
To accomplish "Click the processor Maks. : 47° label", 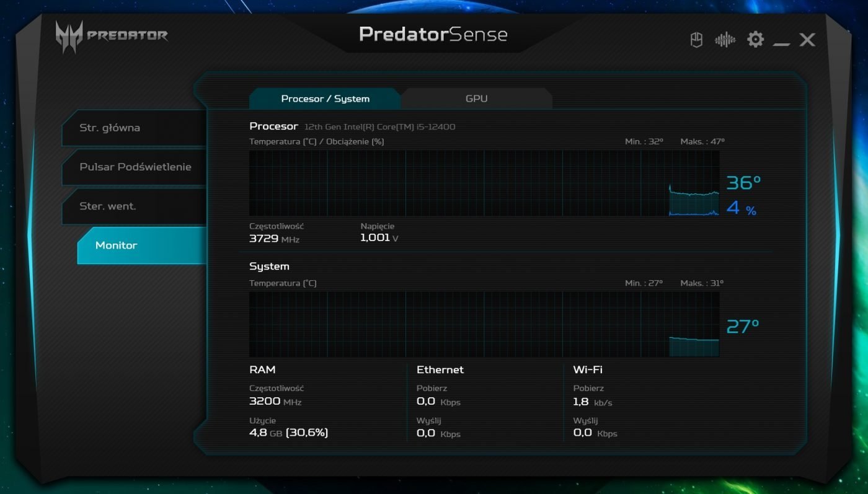I will (702, 141).
